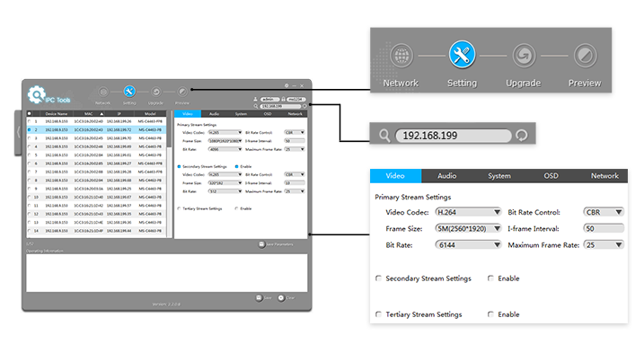Click the magnifier icon in the enlarged search callout
The height and width of the screenshot is (353, 644).
tap(384, 136)
